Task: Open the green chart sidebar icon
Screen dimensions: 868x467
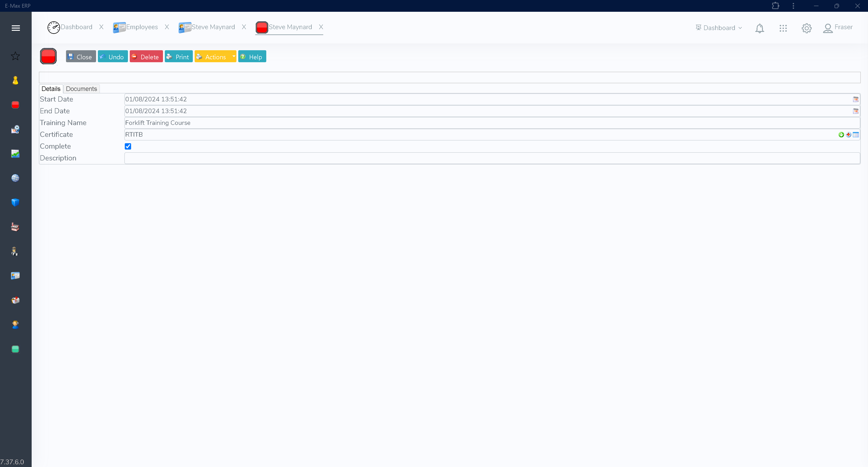Action: [x=15, y=154]
